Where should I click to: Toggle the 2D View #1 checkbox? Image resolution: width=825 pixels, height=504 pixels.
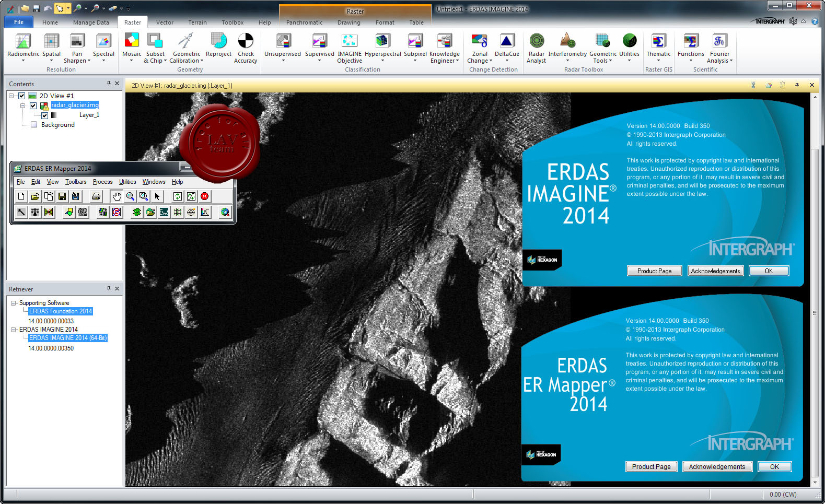click(x=21, y=96)
